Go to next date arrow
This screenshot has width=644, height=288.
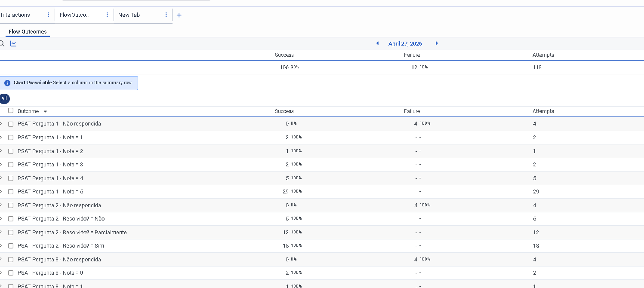pyautogui.click(x=437, y=43)
